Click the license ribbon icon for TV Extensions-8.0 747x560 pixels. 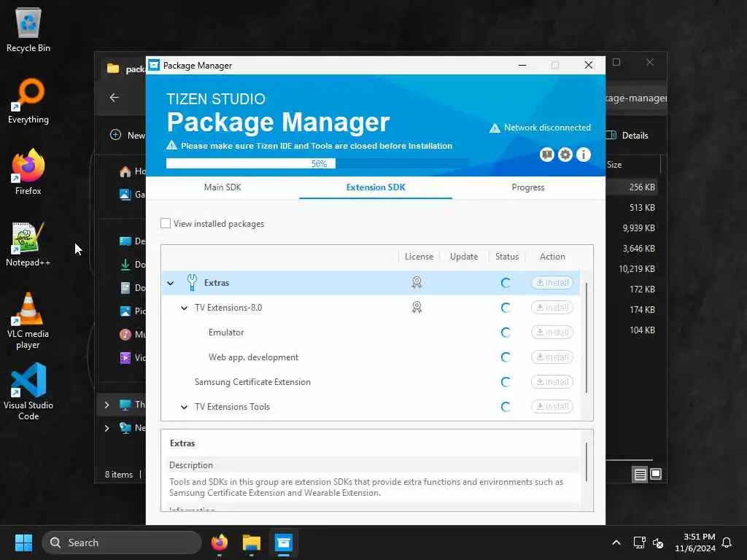coord(417,307)
